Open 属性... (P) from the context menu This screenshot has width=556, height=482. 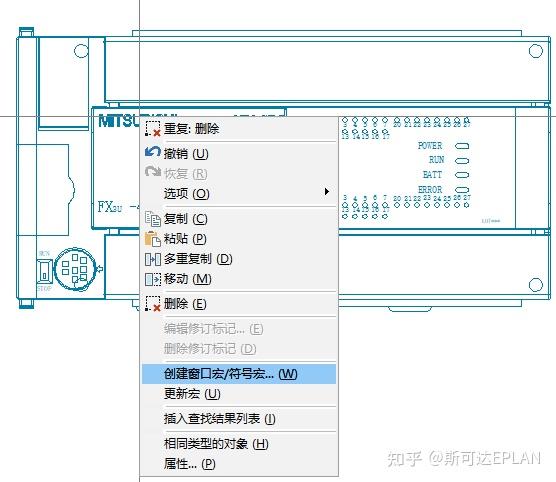[239, 464]
